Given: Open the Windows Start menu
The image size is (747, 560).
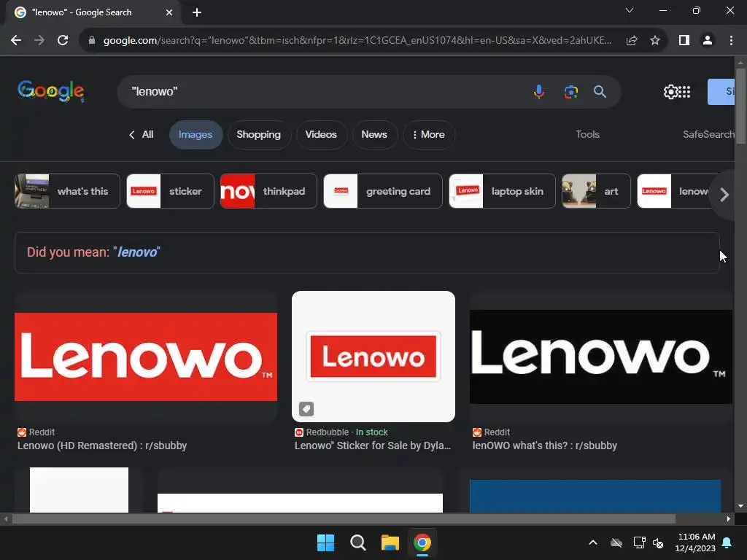Looking at the screenshot, I should pyautogui.click(x=326, y=542).
